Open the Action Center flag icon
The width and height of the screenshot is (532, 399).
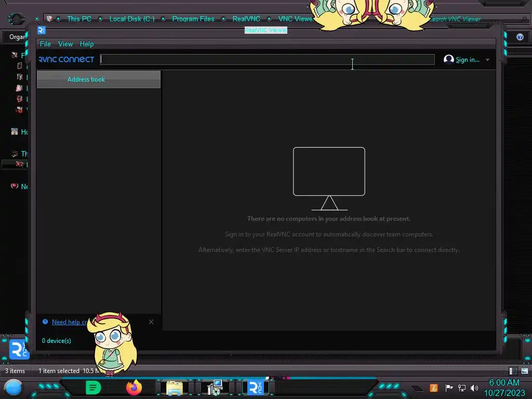[449, 388]
